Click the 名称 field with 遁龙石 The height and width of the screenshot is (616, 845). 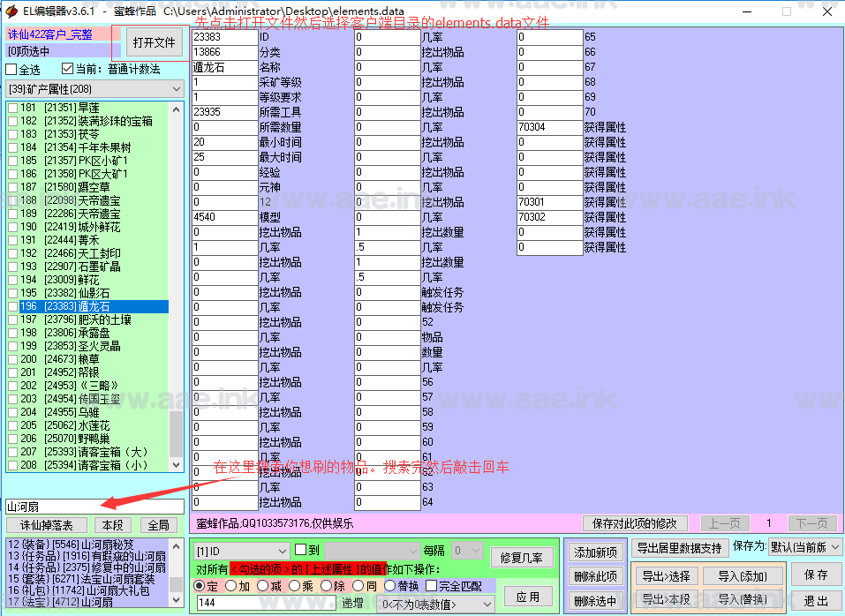click(225, 67)
